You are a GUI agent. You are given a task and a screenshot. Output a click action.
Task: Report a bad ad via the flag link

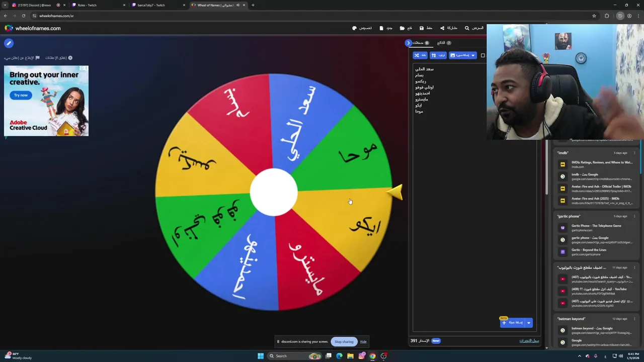point(22,58)
